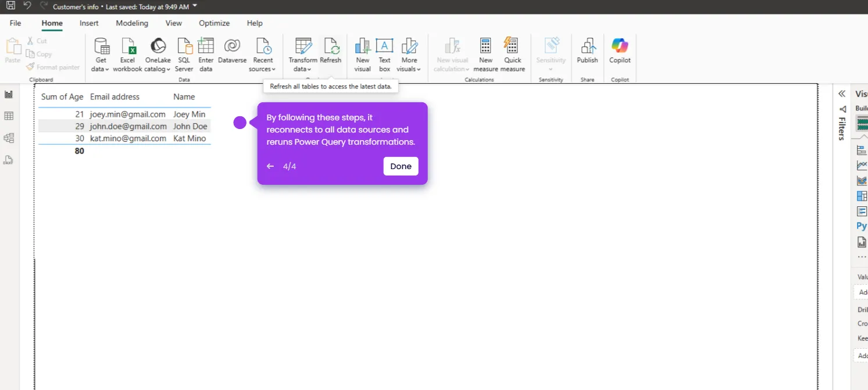Click the total value 80
The width and height of the screenshot is (868, 390).
click(79, 151)
